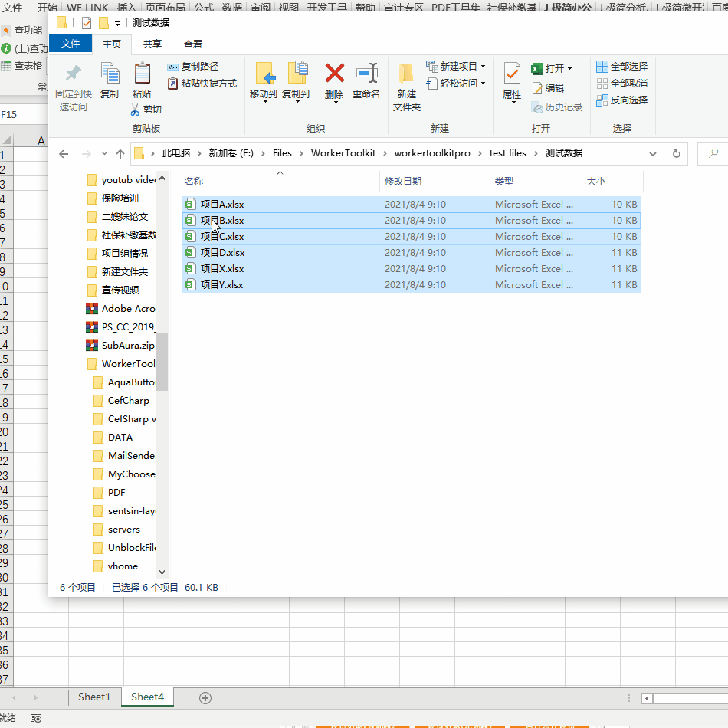Switch to the Sheet1 worksheet tab
Image resolution: width=728 pixels, height=728 pixels.
pos(94,697)
